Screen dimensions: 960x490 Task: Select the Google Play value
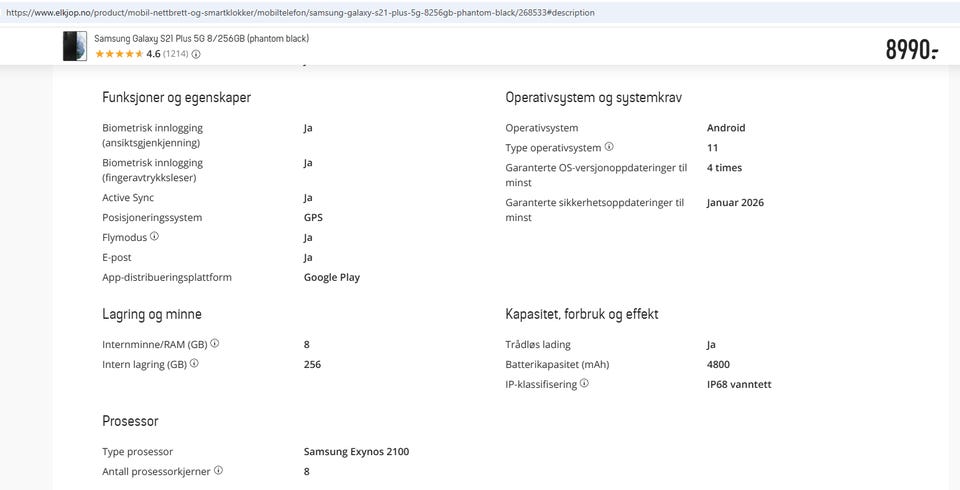pos(332,277)
